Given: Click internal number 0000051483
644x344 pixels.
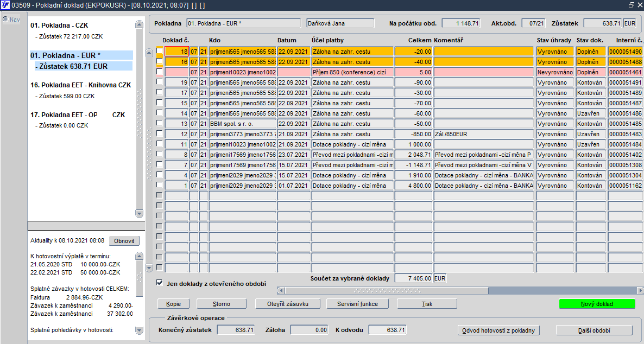Looking at the screenshot, I should click(x=626, y=134).
